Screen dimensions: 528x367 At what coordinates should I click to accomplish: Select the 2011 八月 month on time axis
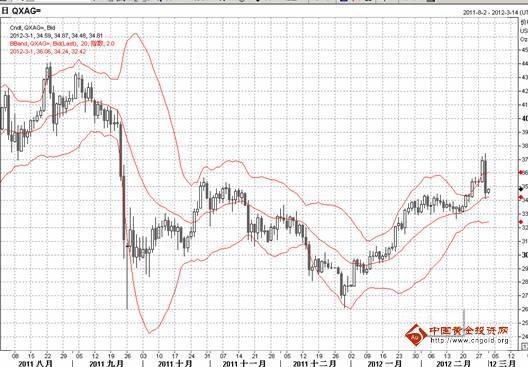(x=35, y=363)
